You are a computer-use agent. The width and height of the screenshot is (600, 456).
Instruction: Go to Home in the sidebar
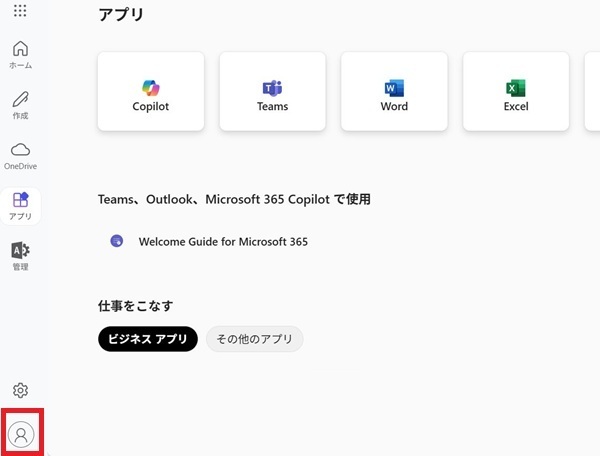20,55
